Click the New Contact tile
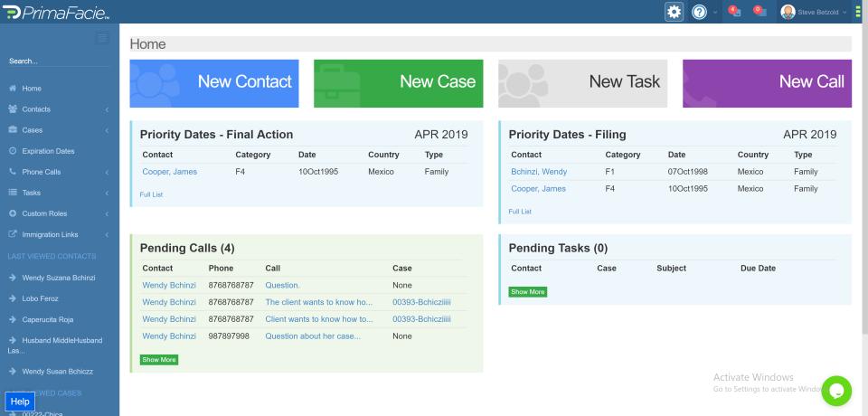Screen dimensions: 868x416 [x=214, y=83]
